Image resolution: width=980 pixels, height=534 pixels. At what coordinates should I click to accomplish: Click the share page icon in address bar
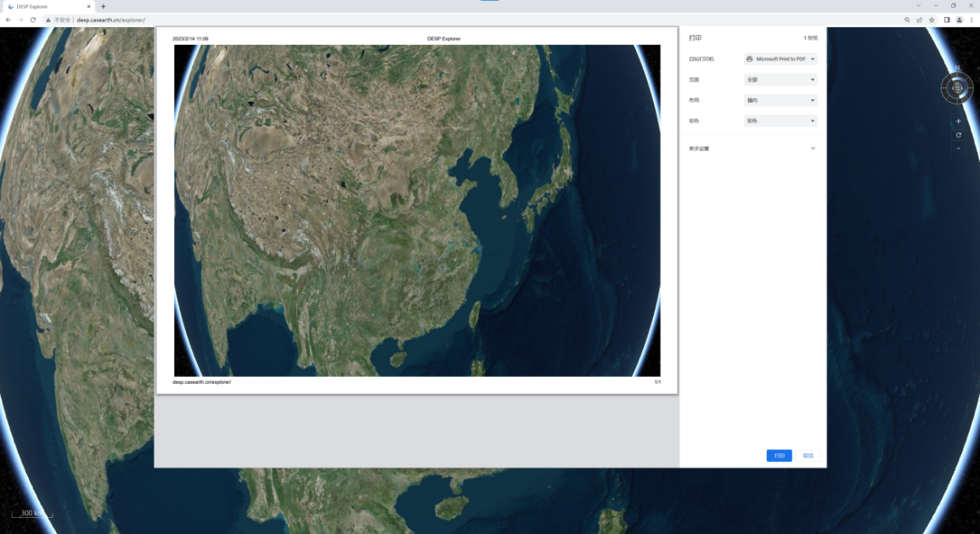pos(919,20)
